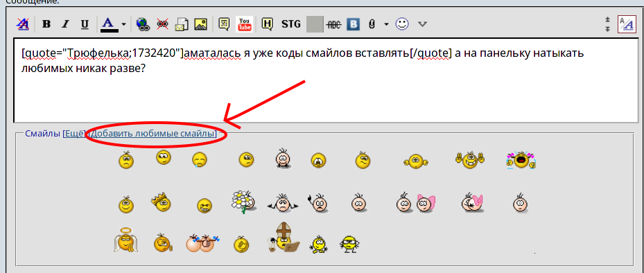Apply strikethrough ABC formatting
This screenshot has width=644, height=273.
(333, 25)
